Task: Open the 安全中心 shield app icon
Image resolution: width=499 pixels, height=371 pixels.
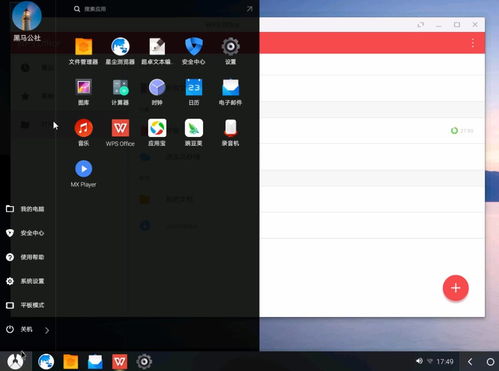Action: click(x=194, y=51)
